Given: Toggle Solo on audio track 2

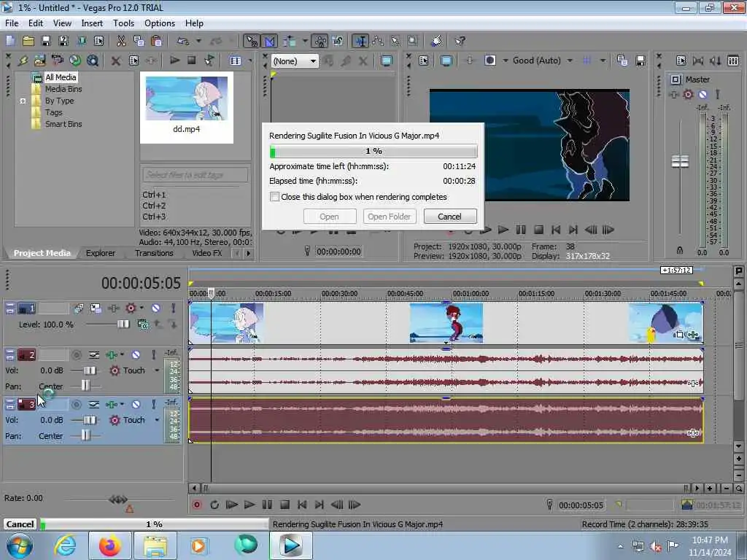Looking at the screenshot, I should [x=153, y=355].
